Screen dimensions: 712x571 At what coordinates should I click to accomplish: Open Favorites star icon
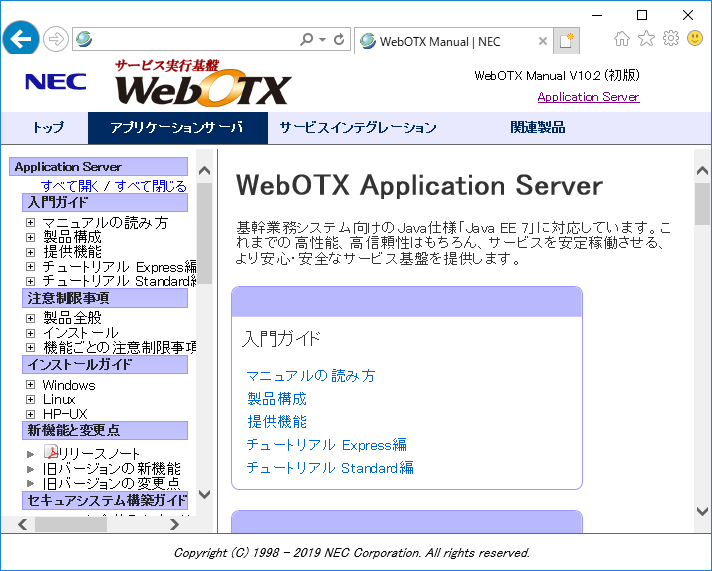tap(646, 39)
